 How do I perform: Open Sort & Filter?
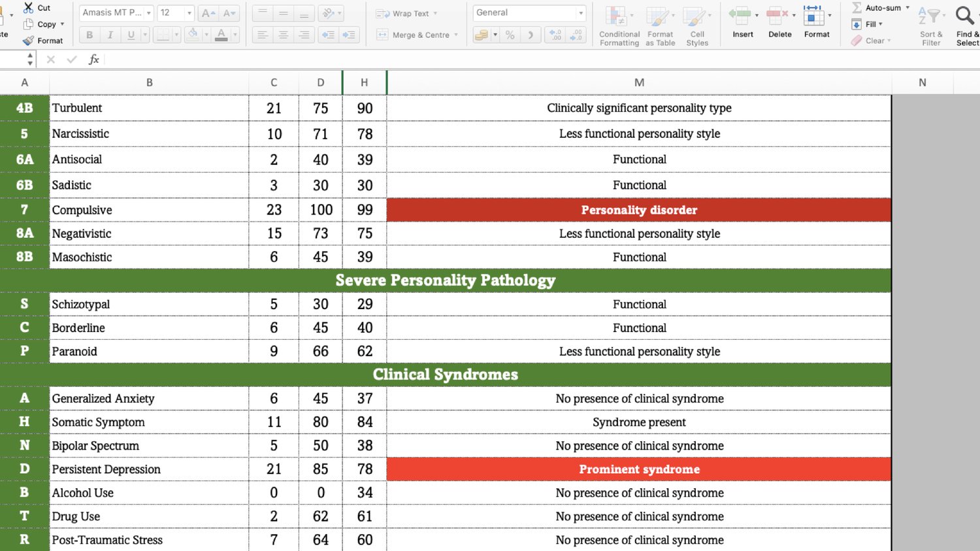931,25
